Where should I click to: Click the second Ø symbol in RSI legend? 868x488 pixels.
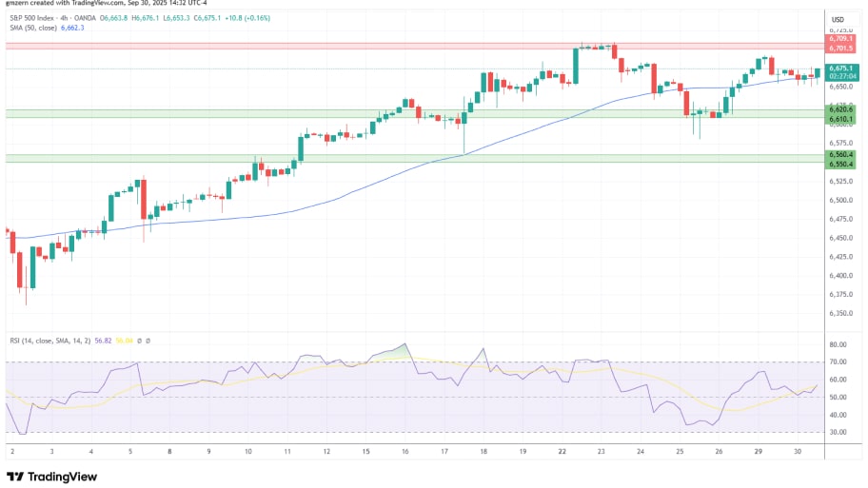(148, 340)
